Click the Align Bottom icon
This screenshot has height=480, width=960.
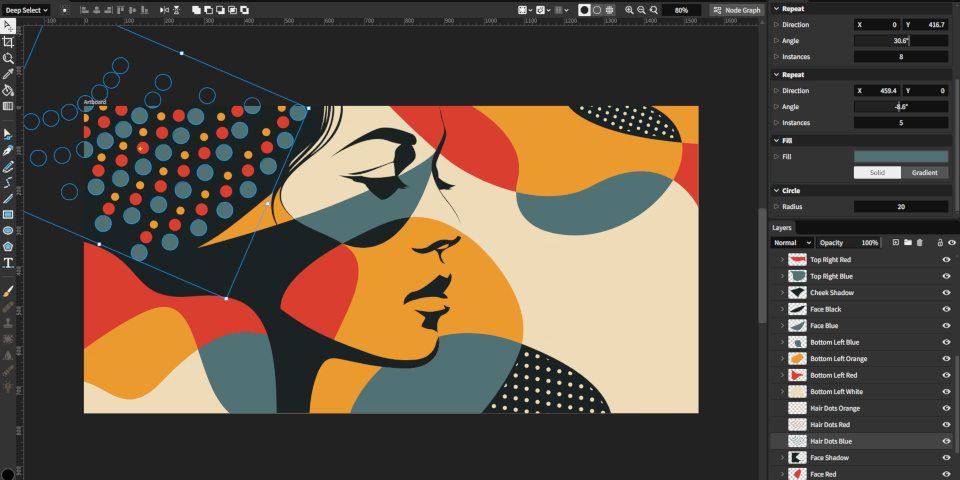point(144,10)
